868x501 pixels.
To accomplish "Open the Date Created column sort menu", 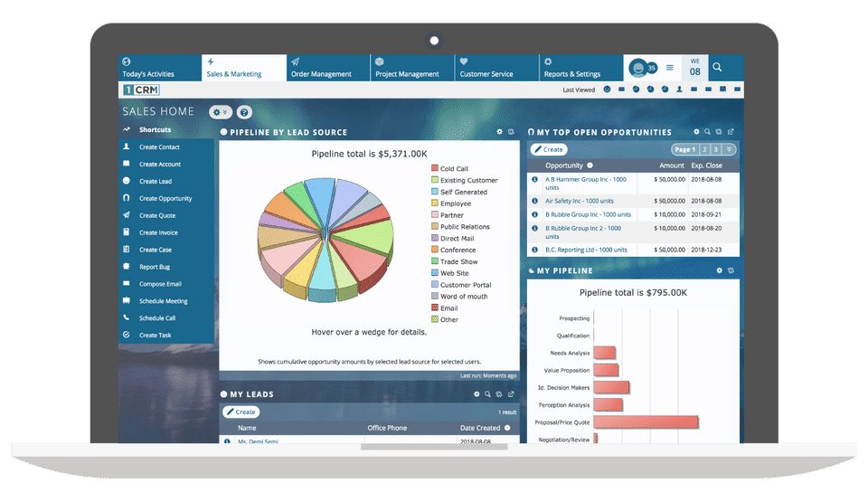I will point(507,428).
